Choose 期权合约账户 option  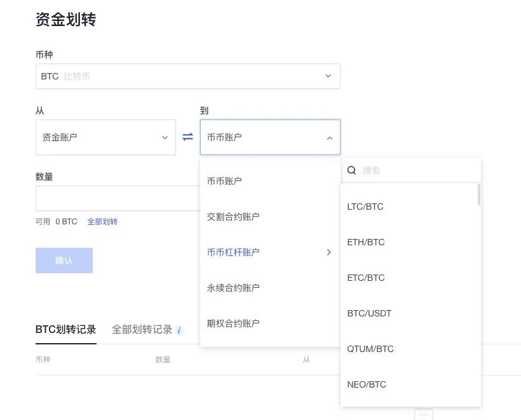click(233, 323)
